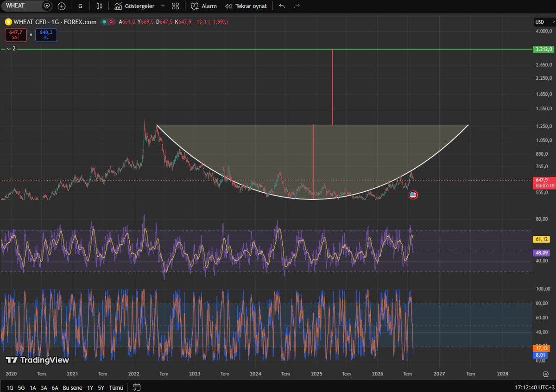Open the Göstergeler indicators menu
This screenshot has height=392, width=556.
pos(134,6)
